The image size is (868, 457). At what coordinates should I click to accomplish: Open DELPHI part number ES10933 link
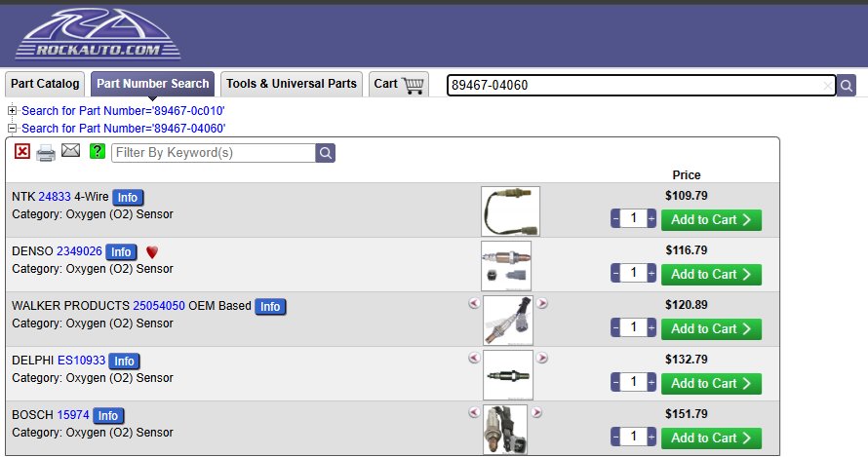81,361
